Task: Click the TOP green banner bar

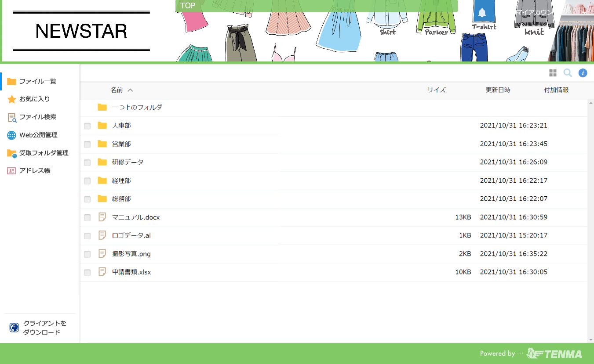Action: point(317,6)
